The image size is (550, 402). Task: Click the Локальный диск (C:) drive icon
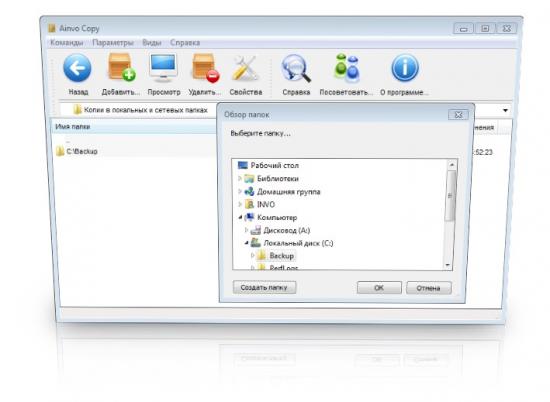pos(256,243)
